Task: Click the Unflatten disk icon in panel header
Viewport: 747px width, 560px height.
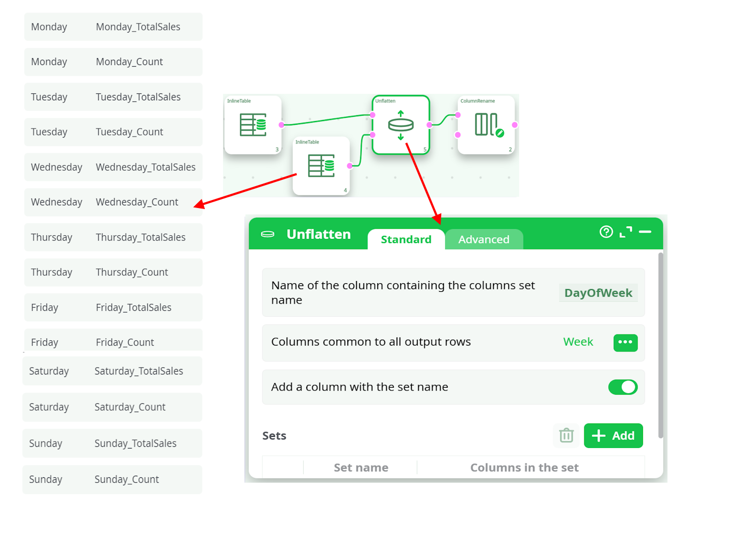Action: (268, 234)
